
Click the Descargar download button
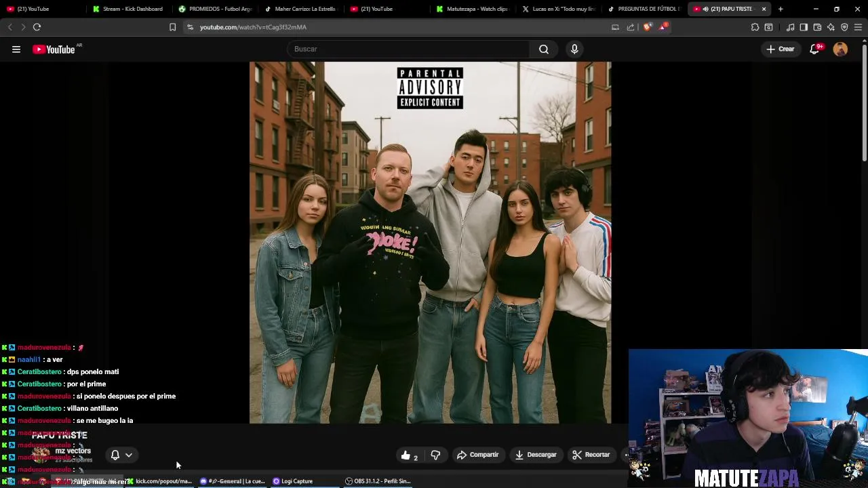coord(536,455)
